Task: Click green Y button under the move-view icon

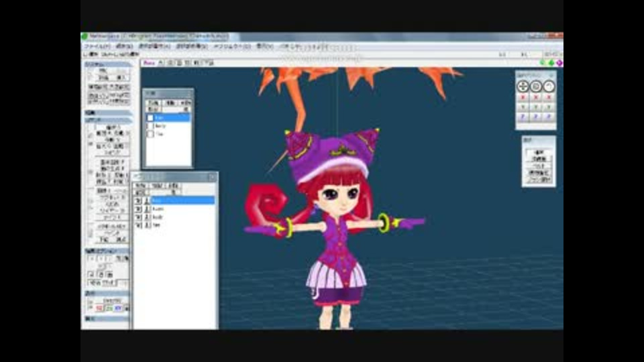Action: click(523, 107)
